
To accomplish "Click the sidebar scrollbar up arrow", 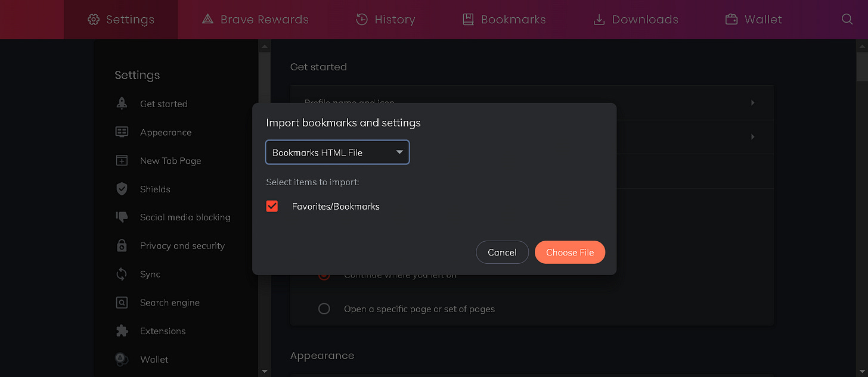I will (265, 45).
